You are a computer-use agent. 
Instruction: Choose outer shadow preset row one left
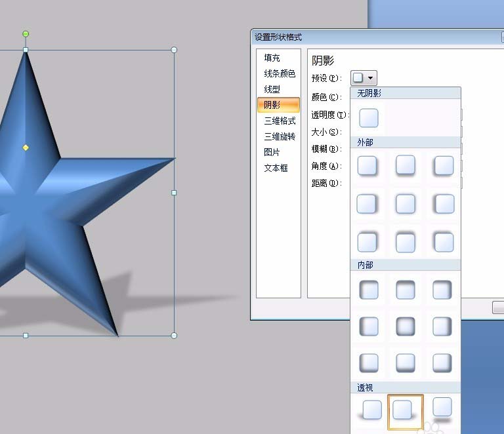click(367, 166)
